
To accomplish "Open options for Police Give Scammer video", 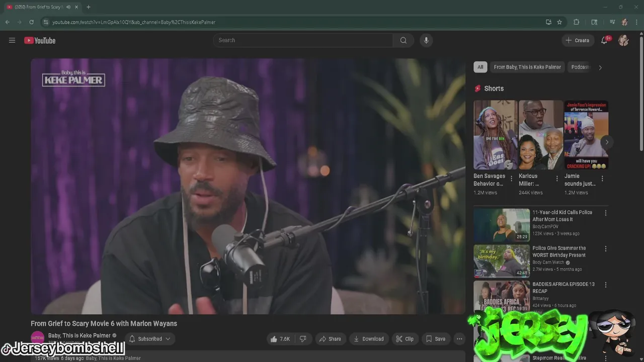I will coord(606,249).
